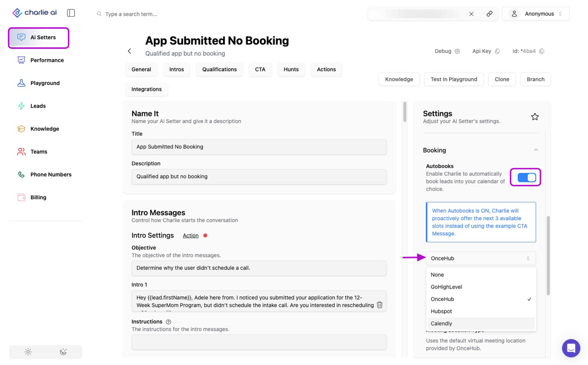Click the Ai Setters chat icon
Image resolution: width=588 pixels, height=365 pixels.
pos(22,37)
